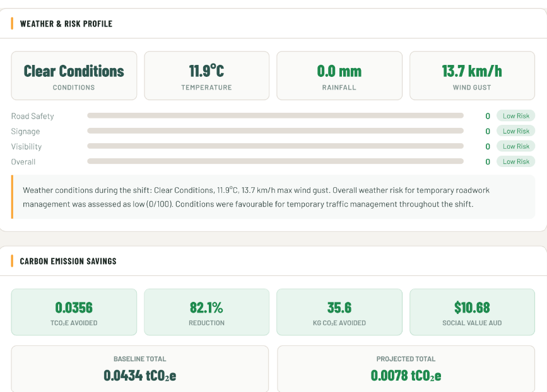
Task: Click the Road Safety label
Action: pos(32,116)
